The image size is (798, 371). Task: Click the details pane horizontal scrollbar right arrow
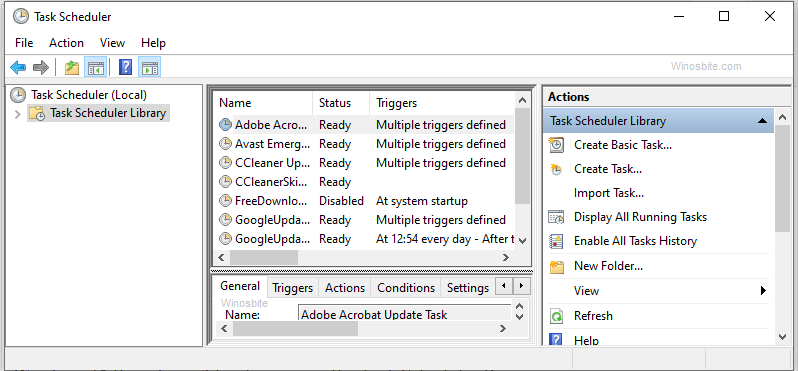502,329
